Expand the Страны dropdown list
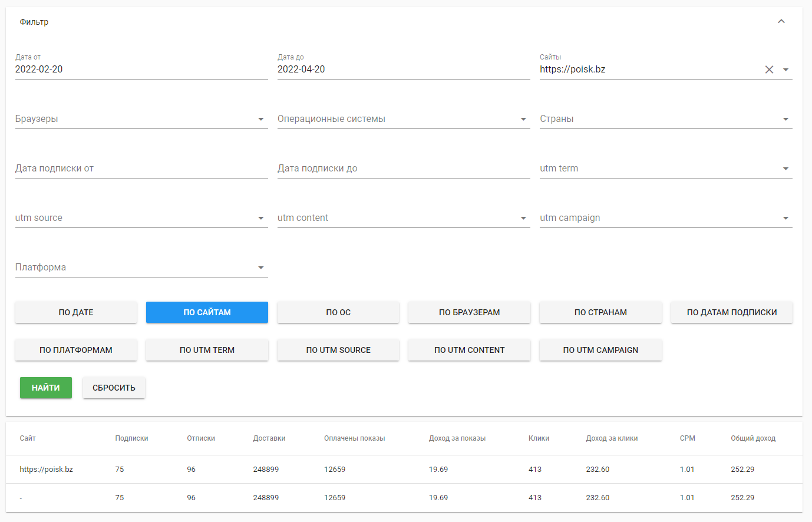 click(x=785, y=119)
